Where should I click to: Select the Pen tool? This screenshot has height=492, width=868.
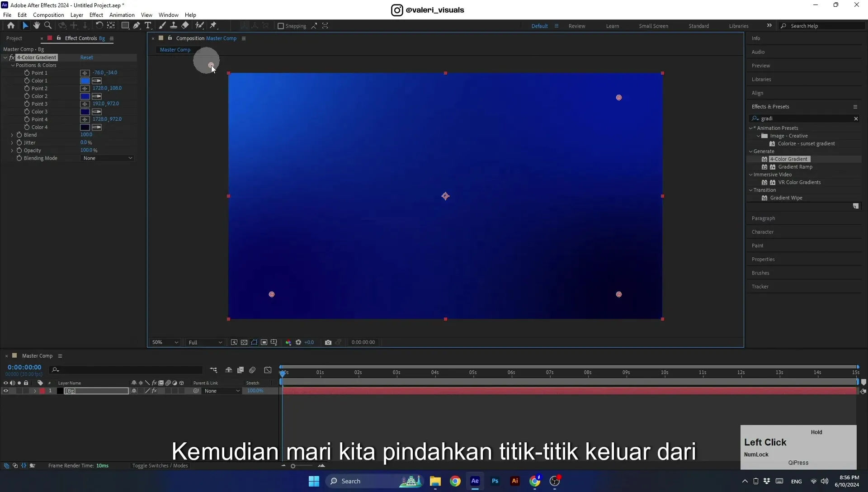137,26
